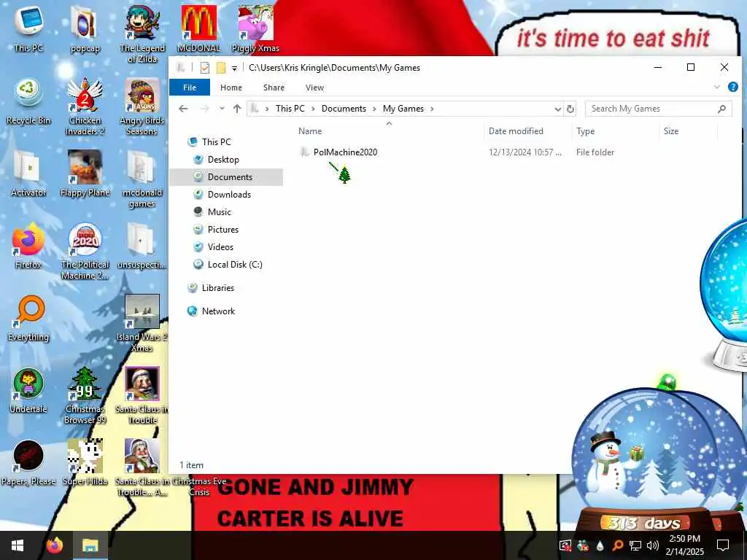This screenshot has height=560, width=747.
Task: Open the Piggly Xmas shortcut
Action: [x=255, y=28]
